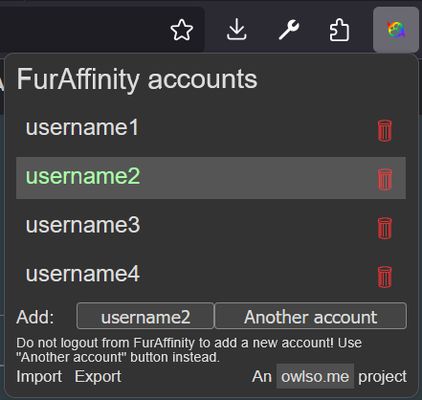Delete username2 using its trash icon
The image size is (422, 400).
384,180
